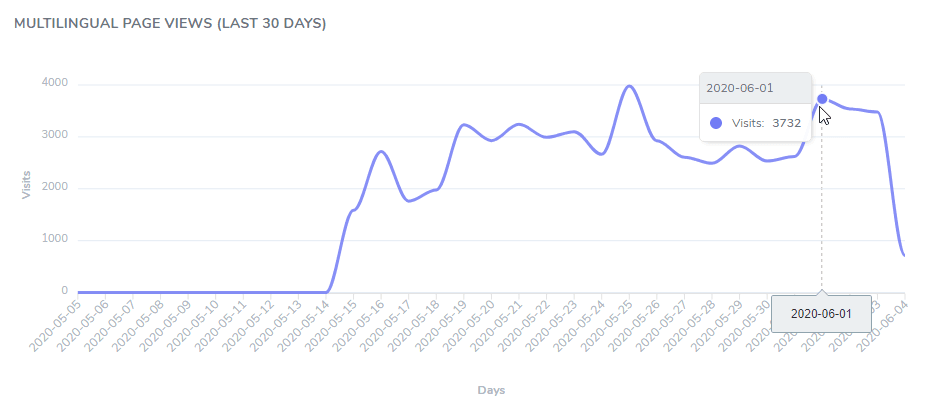Click the Multilingual Page Views chart title

pyautogui.click(x=170, y=23)
